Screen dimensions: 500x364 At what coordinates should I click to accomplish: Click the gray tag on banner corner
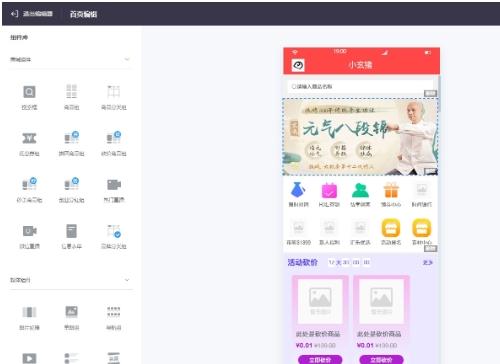pyautogui.click(x=431, y=171)
